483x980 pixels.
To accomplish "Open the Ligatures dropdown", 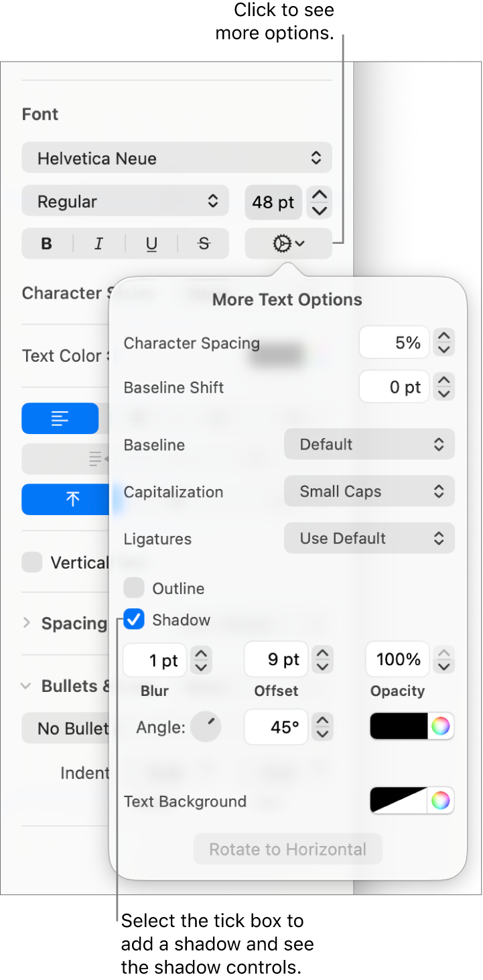I will 369,538.
